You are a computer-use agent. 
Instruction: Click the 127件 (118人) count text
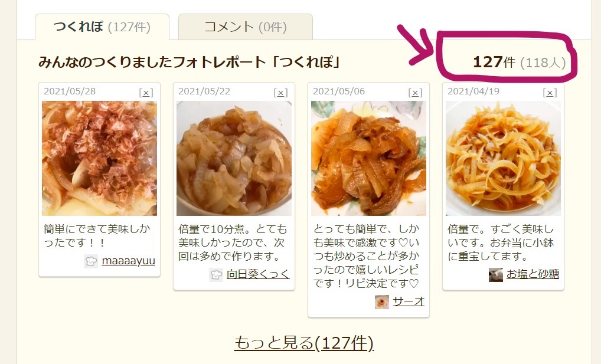pos(520,62)
